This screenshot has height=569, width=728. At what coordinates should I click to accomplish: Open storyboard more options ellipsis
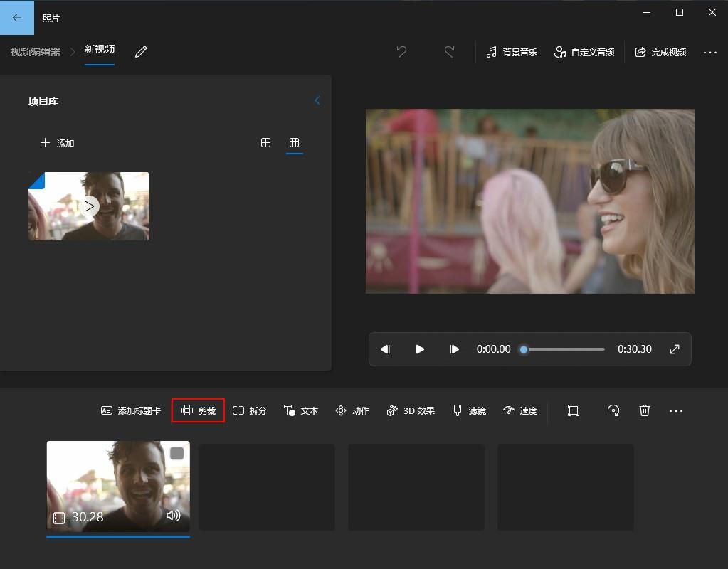tap(675, 410)
